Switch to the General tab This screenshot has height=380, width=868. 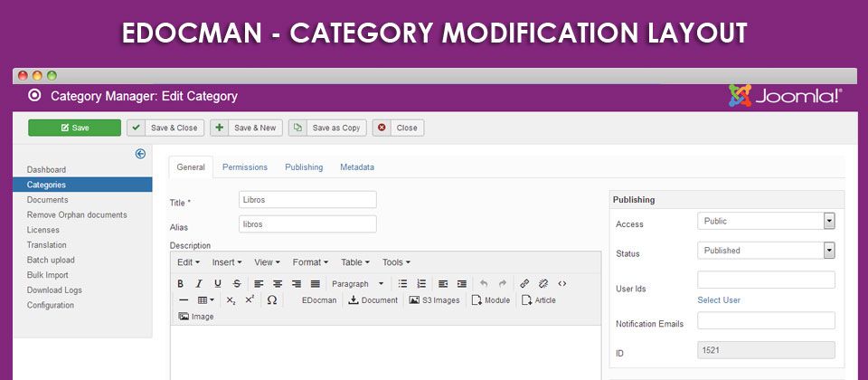coord(191,167)
